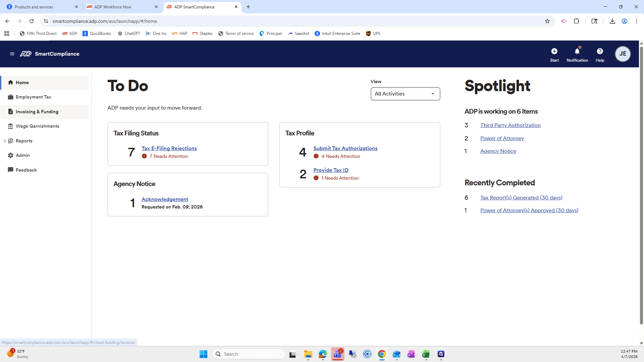Image resolution: width=644 pixels, height=362 pixels.
Task: Open Tax E-Filing Rejections link
Action: (169, 148)
